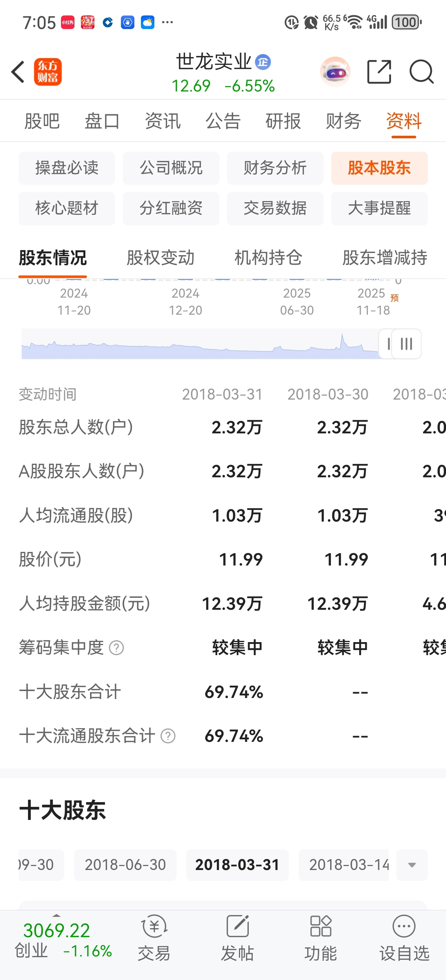Open the 公司概况 section
The image size is (446, 980).
tap(171, 168)
